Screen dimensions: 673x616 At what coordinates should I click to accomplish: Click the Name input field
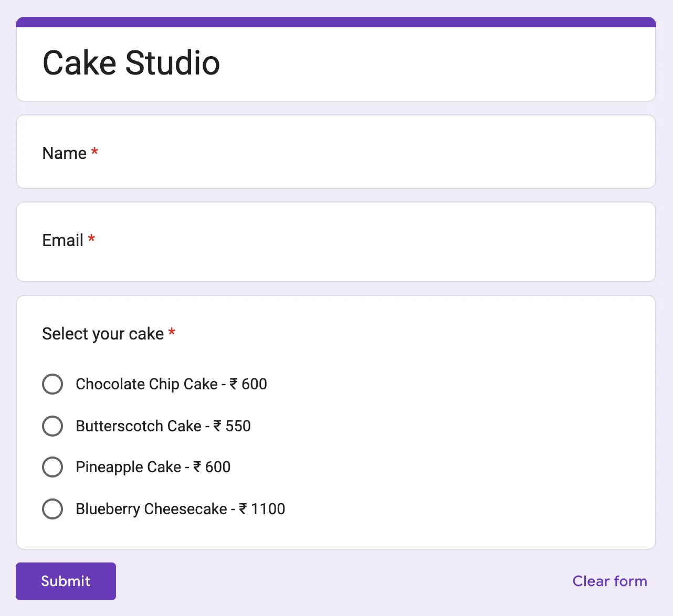coord(210,173)
